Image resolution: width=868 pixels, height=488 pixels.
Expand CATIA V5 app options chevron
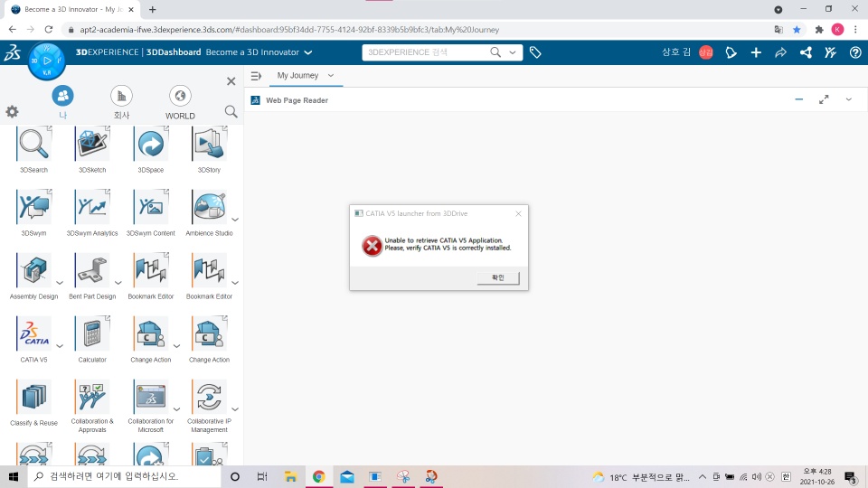[x=60, y=346]
